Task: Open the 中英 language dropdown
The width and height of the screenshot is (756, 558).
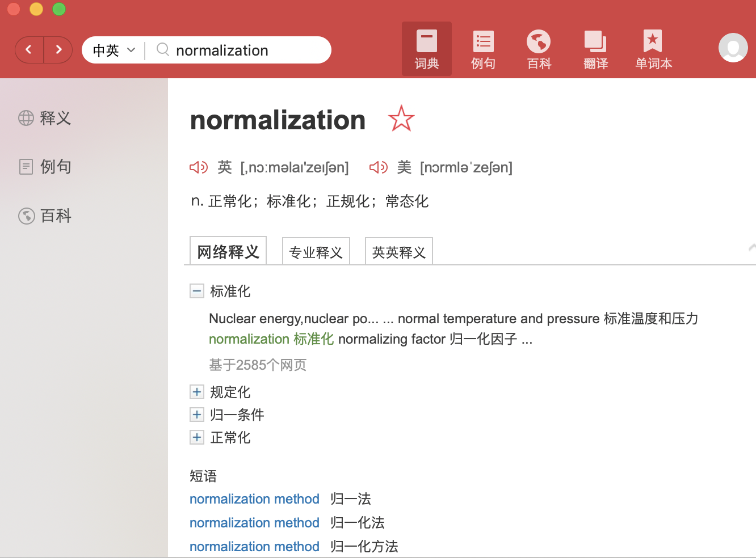Action: point(114,50)
